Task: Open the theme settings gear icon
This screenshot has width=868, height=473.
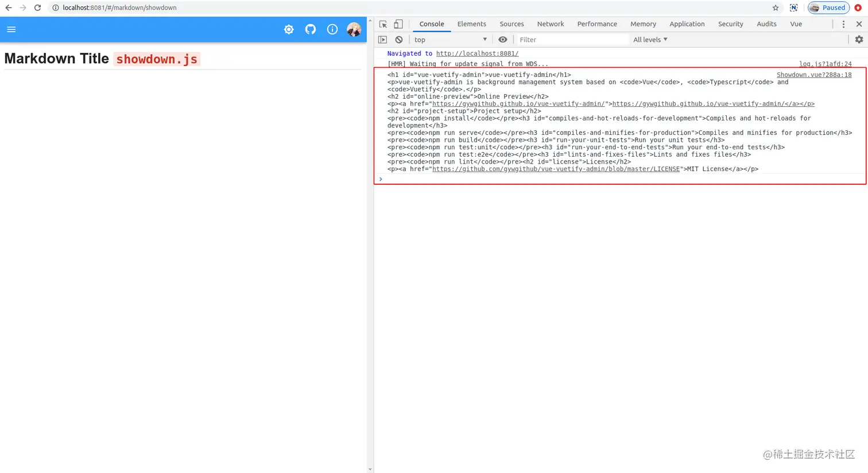Action: pyautogui.click(x=289, y=29)
